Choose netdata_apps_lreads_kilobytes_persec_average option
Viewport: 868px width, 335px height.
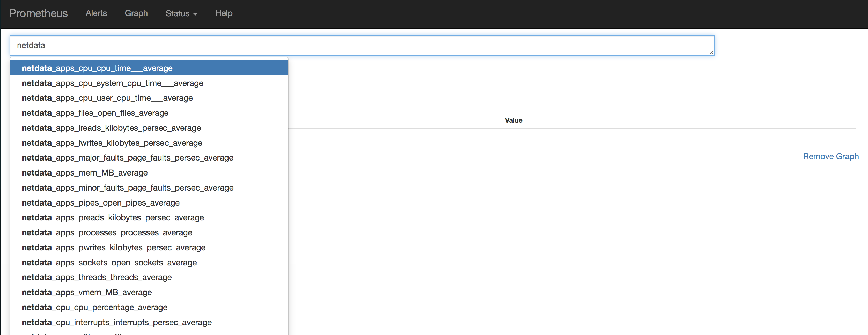(111, 128)
